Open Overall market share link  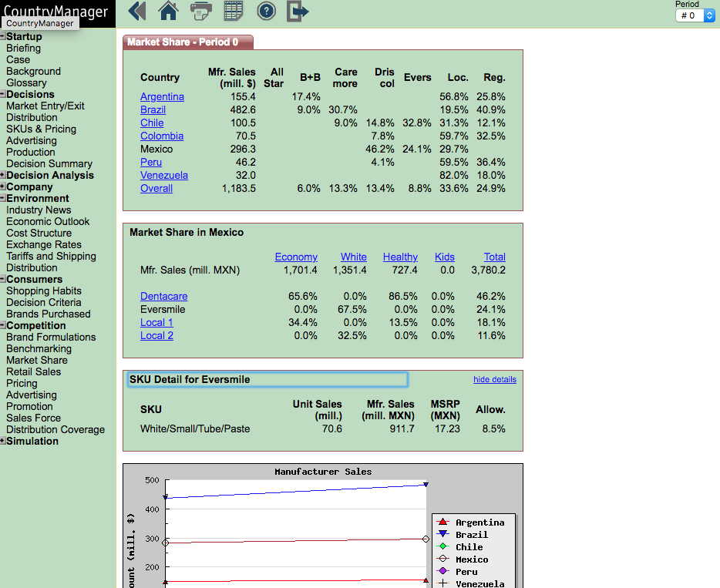pos(156,188)
